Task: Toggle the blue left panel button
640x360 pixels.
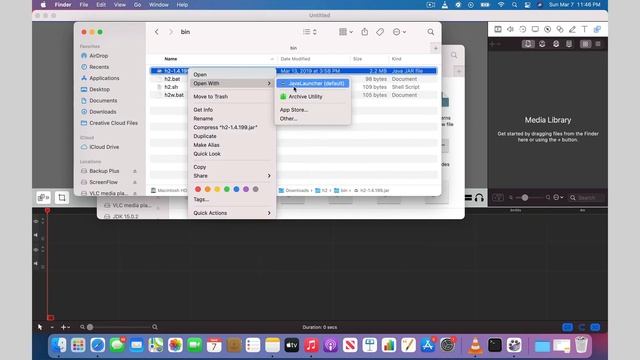Action: coord(567,327)
